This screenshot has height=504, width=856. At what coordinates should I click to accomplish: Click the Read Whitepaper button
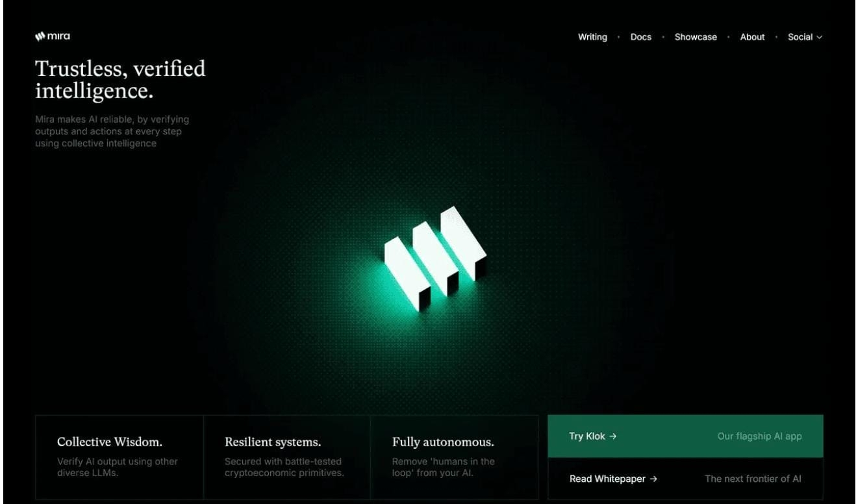pyautogui.click(x=685, y=479)
